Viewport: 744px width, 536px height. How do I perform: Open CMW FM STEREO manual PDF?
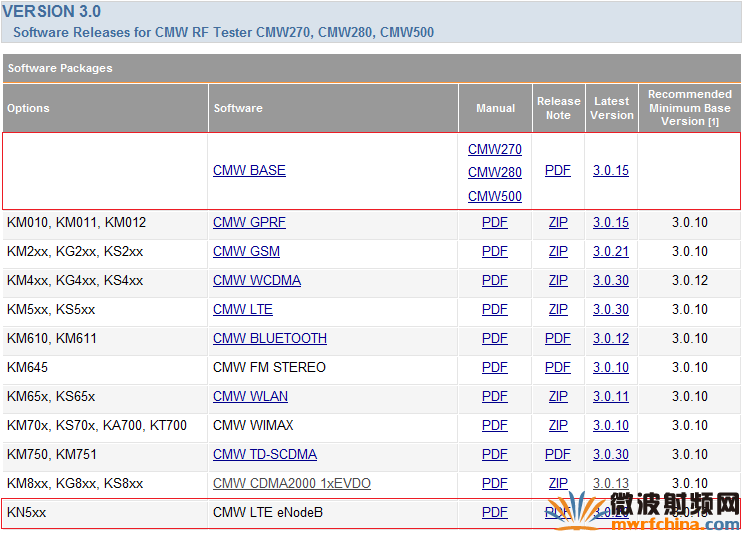click(x=494, y=367)
